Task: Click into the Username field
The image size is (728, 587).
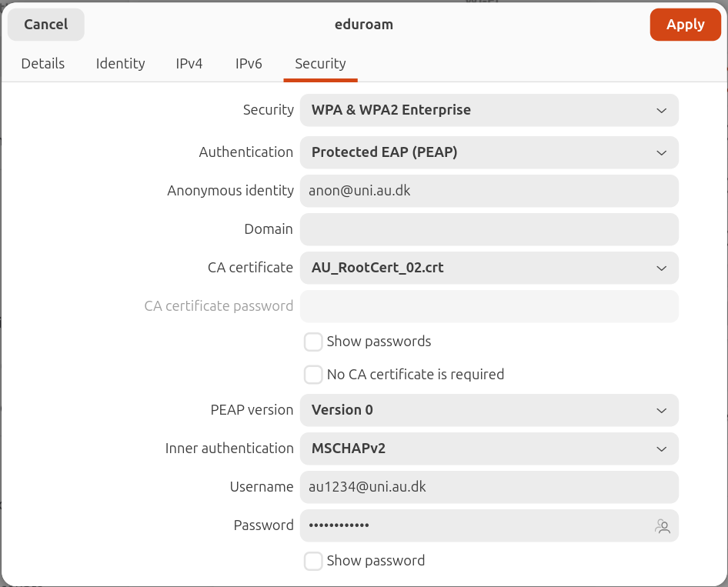Action: tap(489, 487)
